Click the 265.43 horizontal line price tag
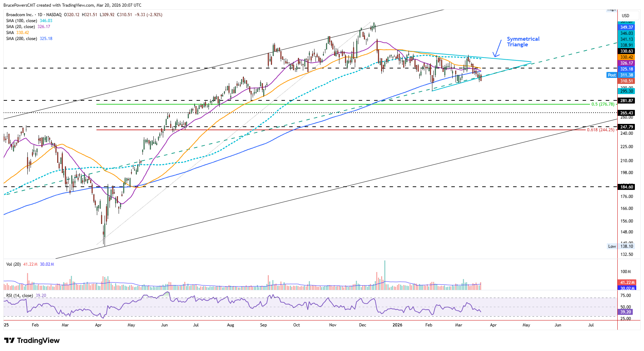The width and height of the screenshot is (644, 351). tap(627, 113)
